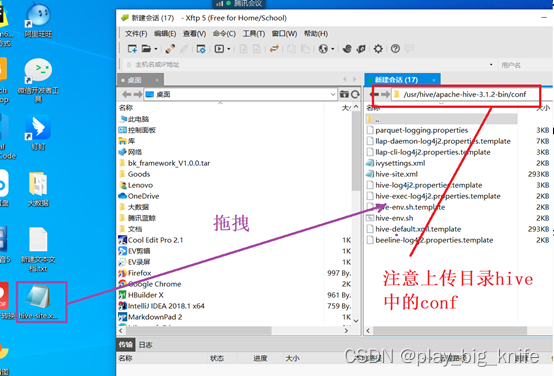This screenshot has height=376, width=554.
Task: Select bk_framework_V1.0.0.tar in local list
Action: tap(169, 163)
